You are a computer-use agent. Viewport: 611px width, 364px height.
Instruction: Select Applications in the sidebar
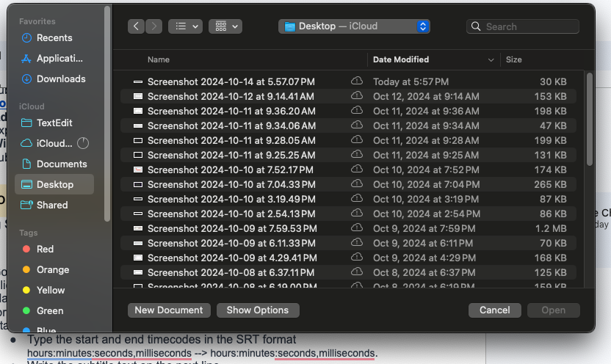(54, 59)
